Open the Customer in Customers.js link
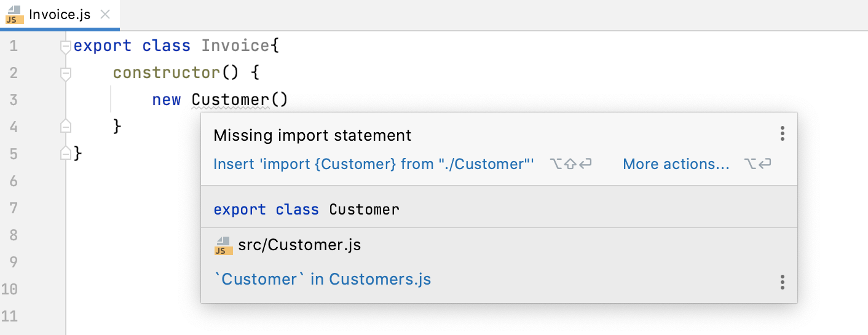Image resolution: width=868 pixels, height=335 pixels. point(322,279)
